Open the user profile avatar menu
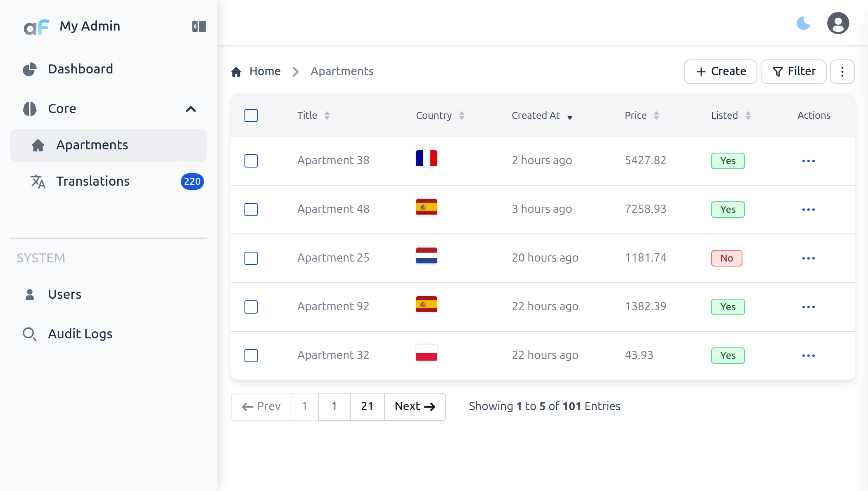868x491 pixels. tap(838, 23)
